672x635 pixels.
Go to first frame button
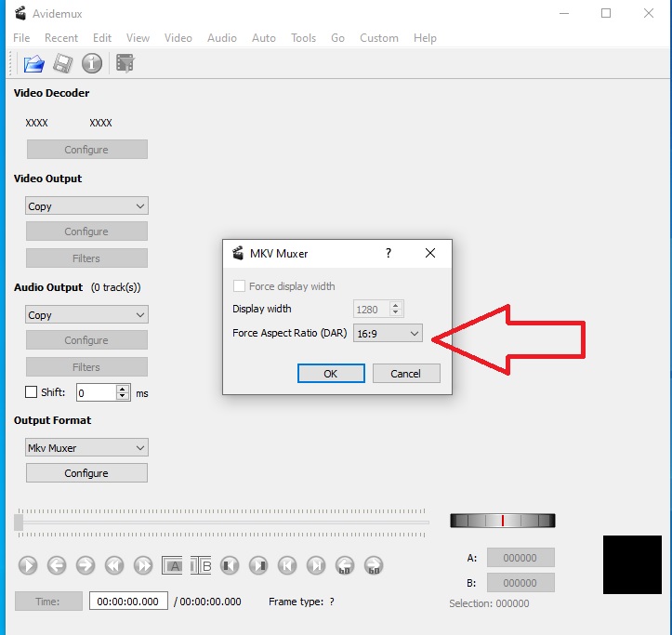[x=287, y=565]
